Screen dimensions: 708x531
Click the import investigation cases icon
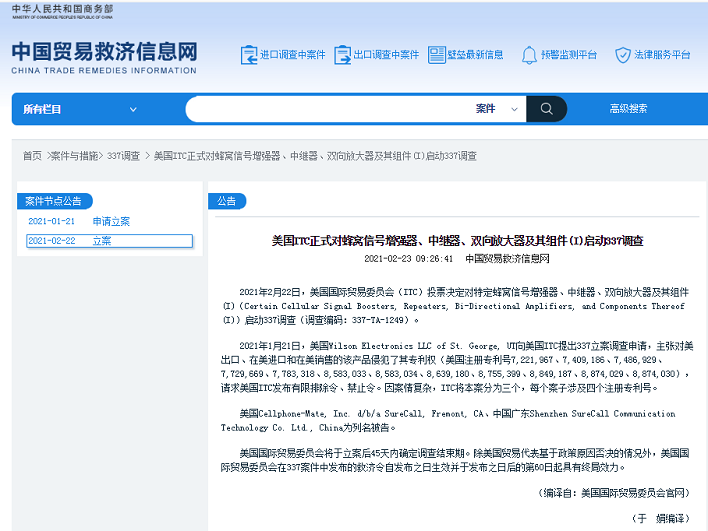pyautogui.click(x=249, y=55)
